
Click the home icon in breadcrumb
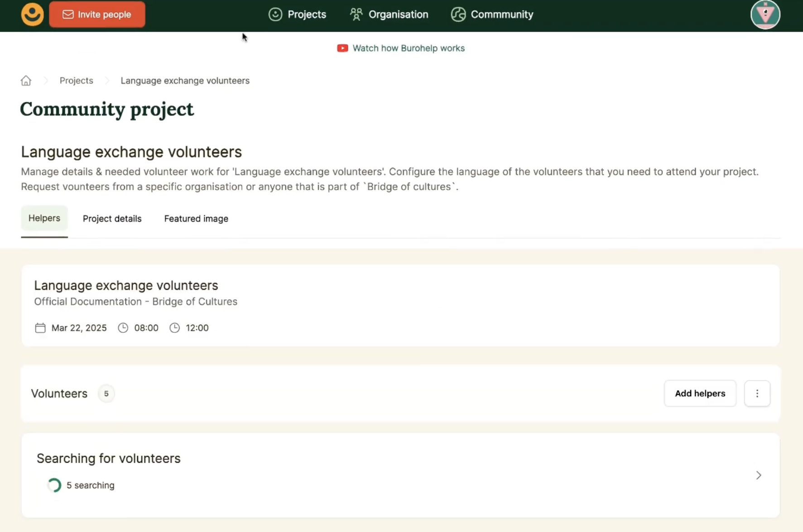(26, 80)
